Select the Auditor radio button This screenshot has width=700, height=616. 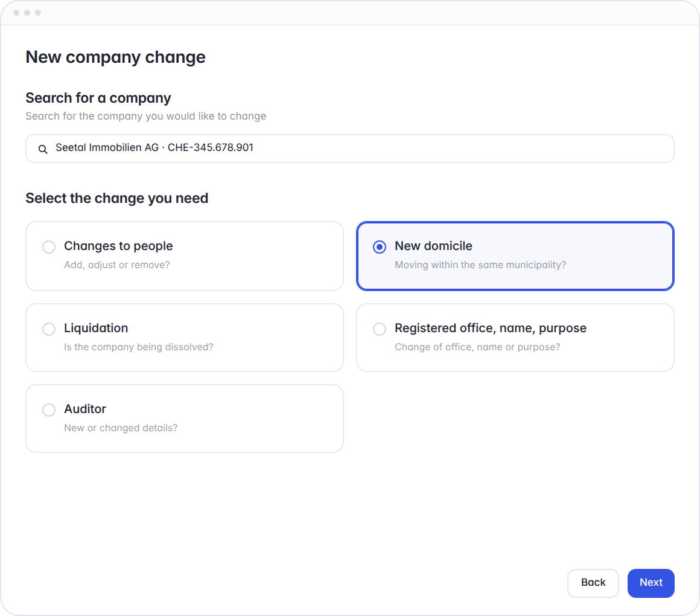[49, 409]
